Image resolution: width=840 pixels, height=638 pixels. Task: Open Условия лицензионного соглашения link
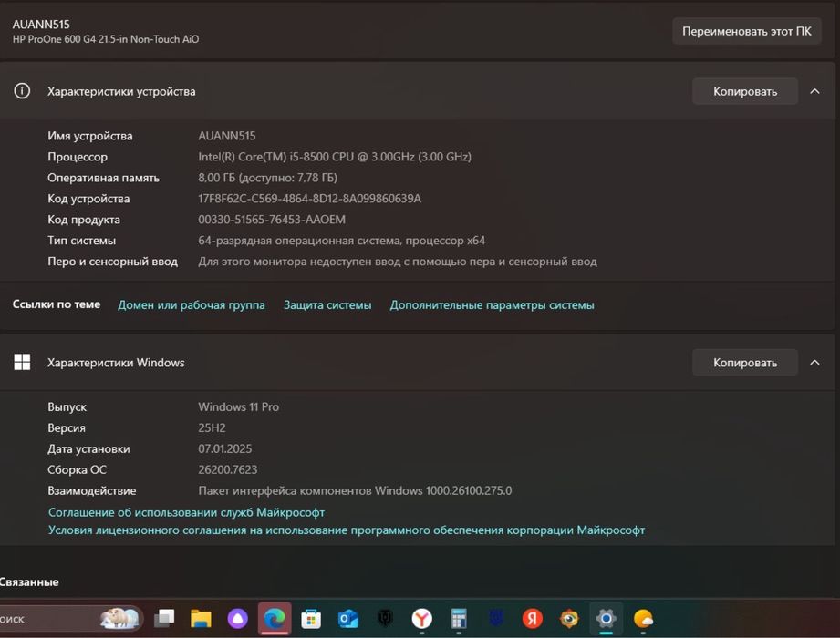[347, 530]
